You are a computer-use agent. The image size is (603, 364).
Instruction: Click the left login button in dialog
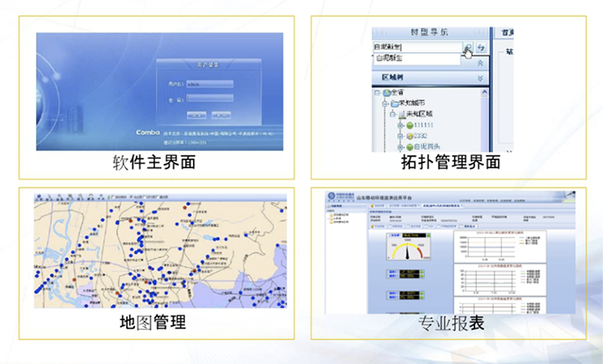(x=196, y=114)
